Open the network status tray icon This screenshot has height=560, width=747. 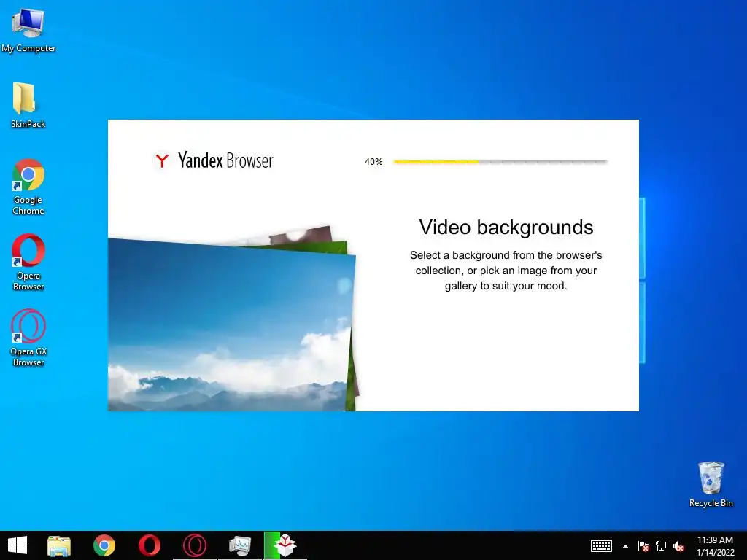tap(661, 546)
